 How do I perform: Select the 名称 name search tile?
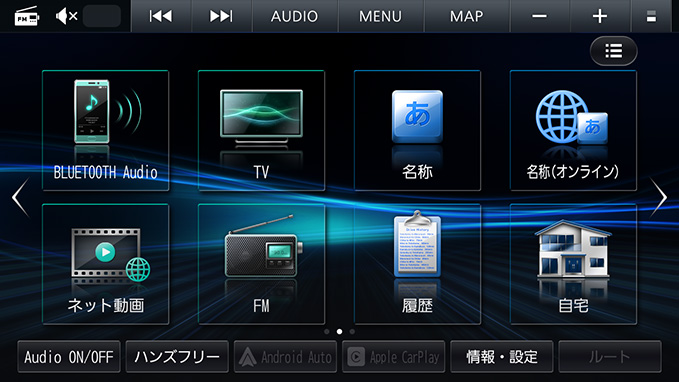(417, 130)
